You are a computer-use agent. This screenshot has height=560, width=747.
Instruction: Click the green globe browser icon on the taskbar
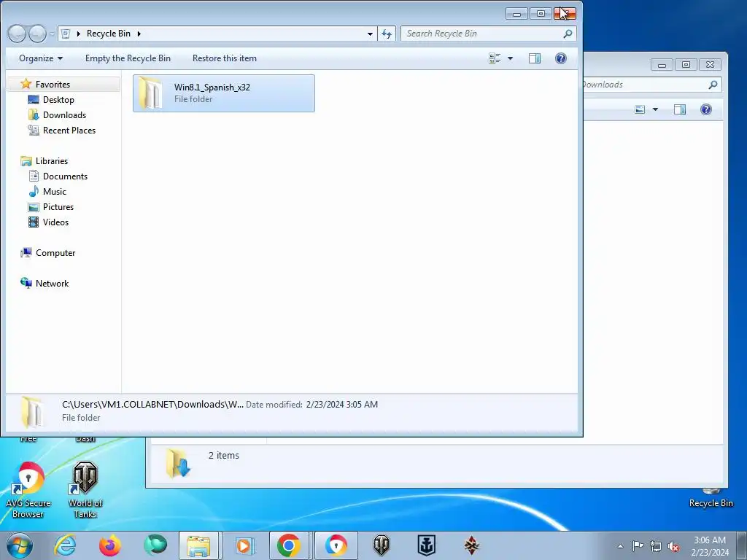tap(155, 545)
